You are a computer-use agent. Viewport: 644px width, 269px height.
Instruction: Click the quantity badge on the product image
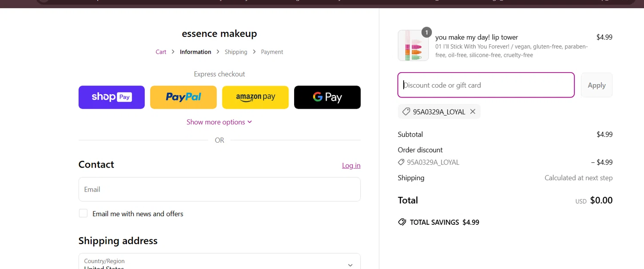[426, 32]
